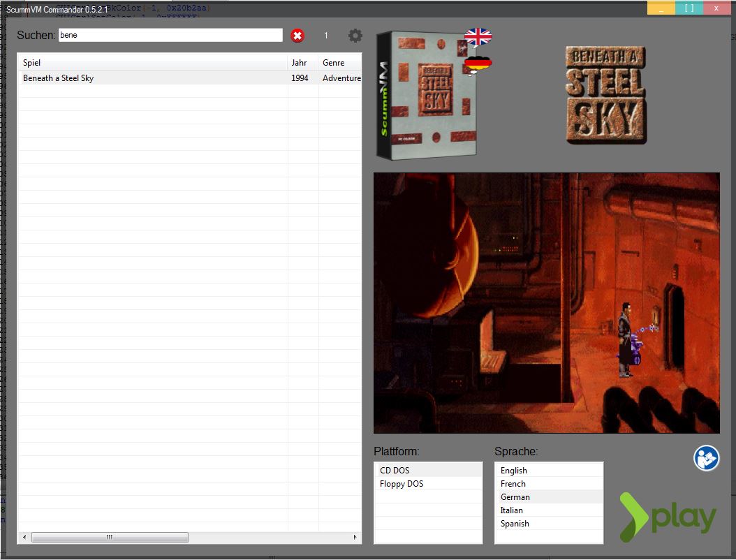Screen dimensions: 736x560
Task: Click the red clear search icon
Action: (297, 36)
